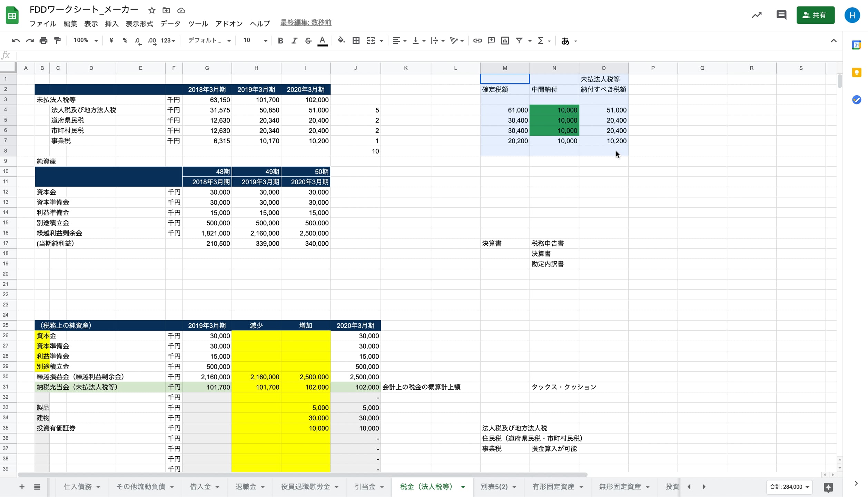Screen dimensions: 868x497
Task: Click the borders icon
Action: (x=356, y=41)
